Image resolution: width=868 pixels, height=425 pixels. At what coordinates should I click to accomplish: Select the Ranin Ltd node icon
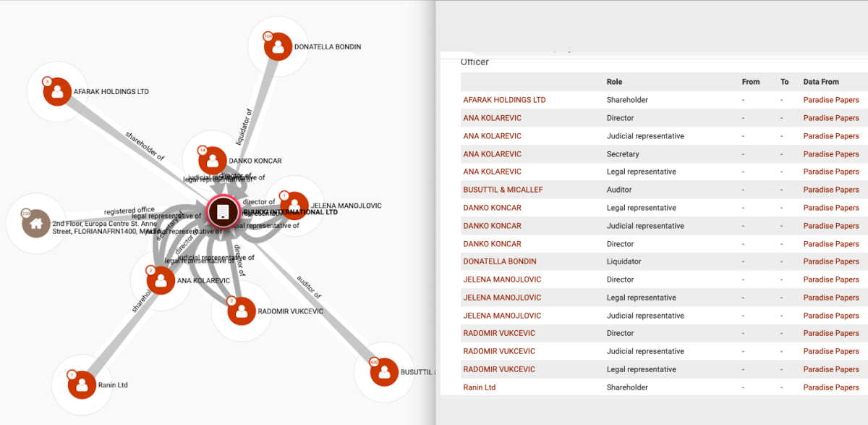click(x=82, y=384)
